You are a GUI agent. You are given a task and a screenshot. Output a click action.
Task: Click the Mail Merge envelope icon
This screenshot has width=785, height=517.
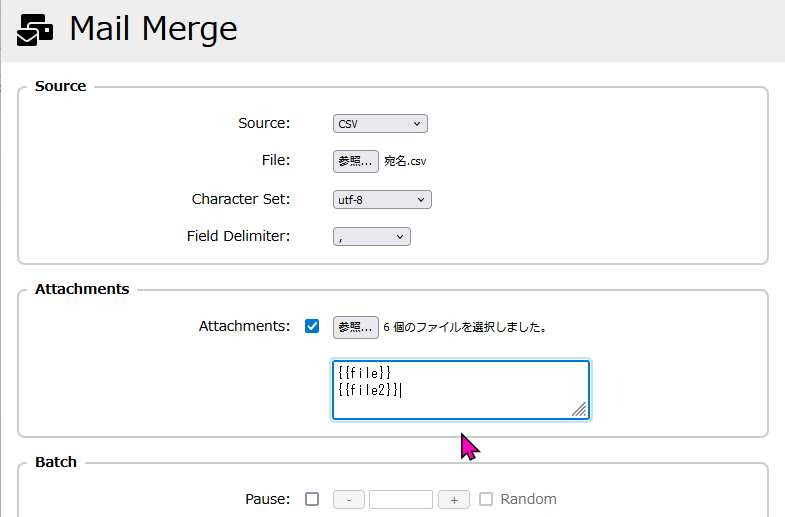pyautogui.click(x=35, y=29)
